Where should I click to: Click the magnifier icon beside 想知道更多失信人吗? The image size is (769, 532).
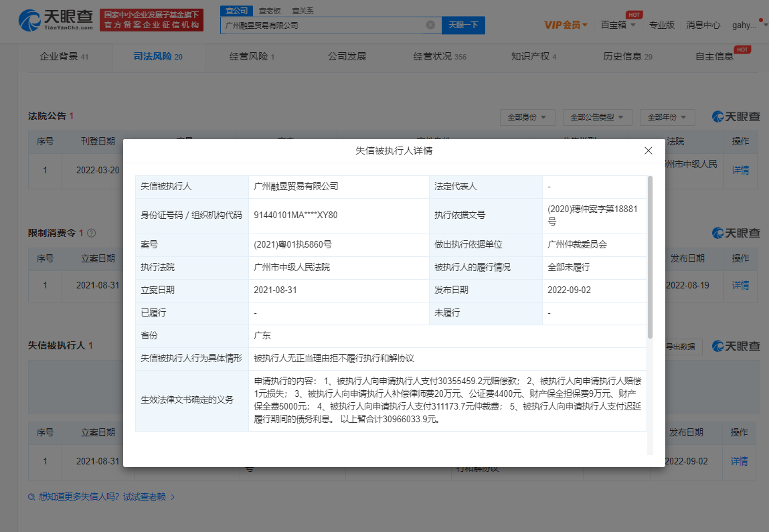click(x=31, y=497)
